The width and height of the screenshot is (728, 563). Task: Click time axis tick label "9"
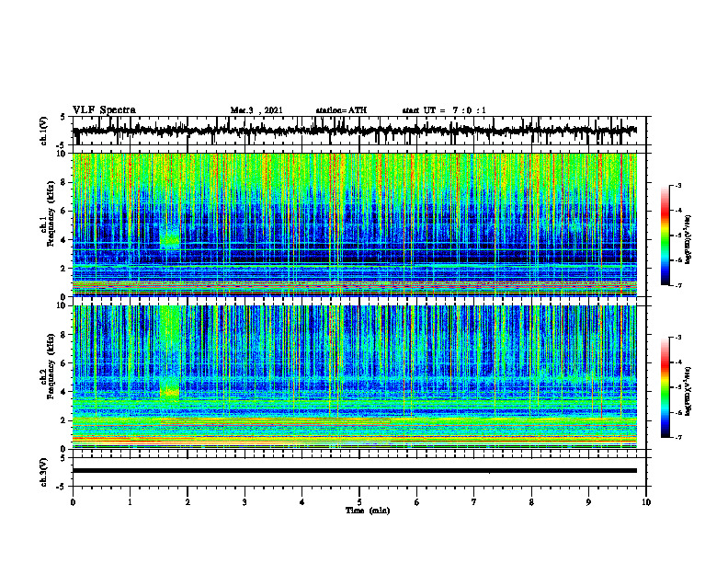[588, 502]
